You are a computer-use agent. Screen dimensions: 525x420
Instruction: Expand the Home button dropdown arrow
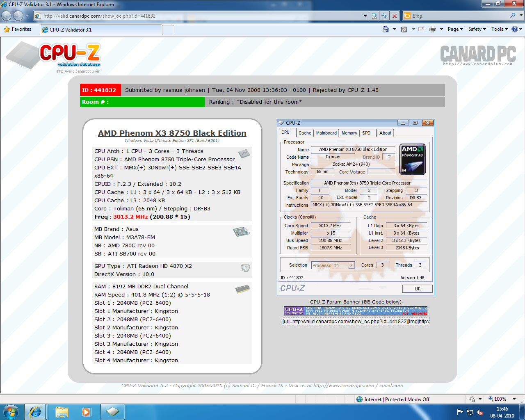click(x=395, y=29)
